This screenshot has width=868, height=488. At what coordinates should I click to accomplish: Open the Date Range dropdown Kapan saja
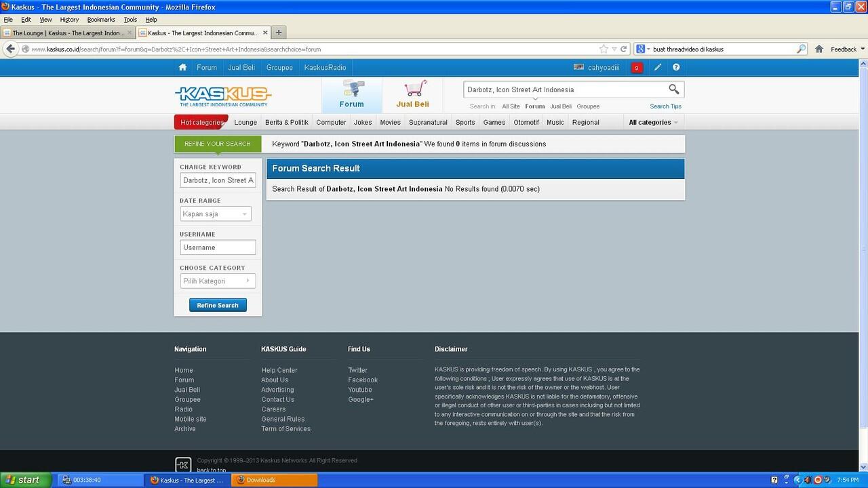point(216,213)
